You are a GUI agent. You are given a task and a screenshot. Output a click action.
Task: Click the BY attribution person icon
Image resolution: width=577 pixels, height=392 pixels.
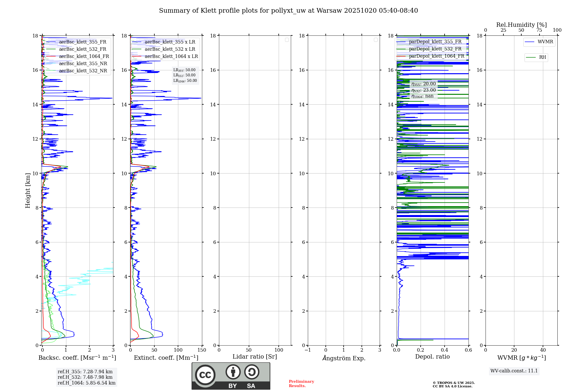233,372
